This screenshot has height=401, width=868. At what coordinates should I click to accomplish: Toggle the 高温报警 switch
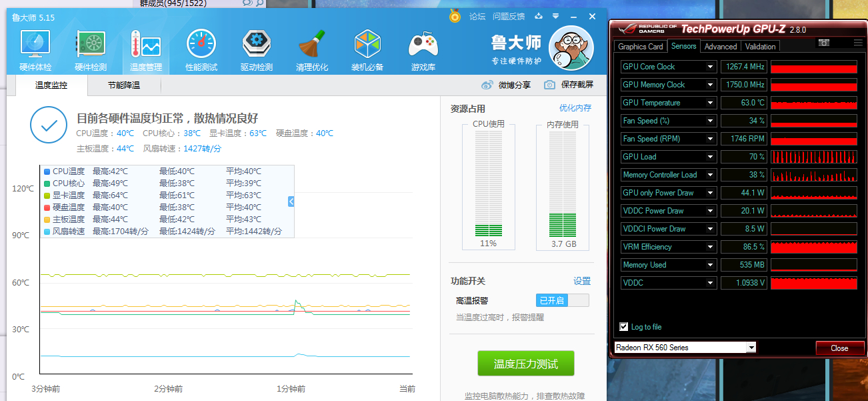563,300
